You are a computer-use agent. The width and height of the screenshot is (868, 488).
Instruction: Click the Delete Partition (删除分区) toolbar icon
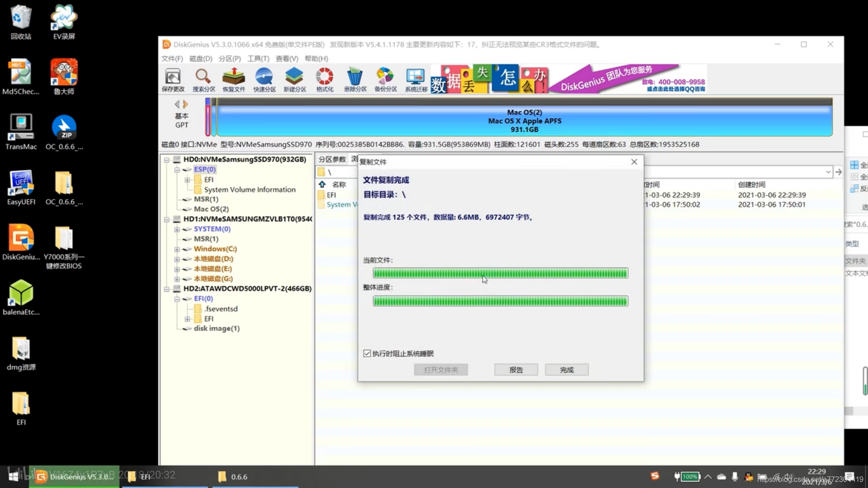tap(355, 80)
